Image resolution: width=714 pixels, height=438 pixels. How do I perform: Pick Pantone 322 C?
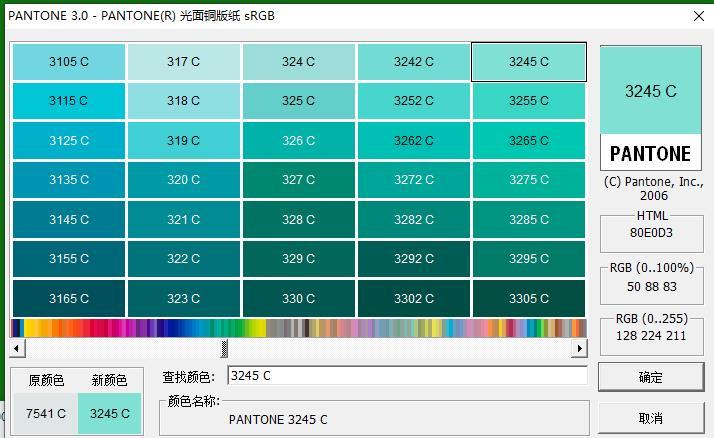pos(184,259)
